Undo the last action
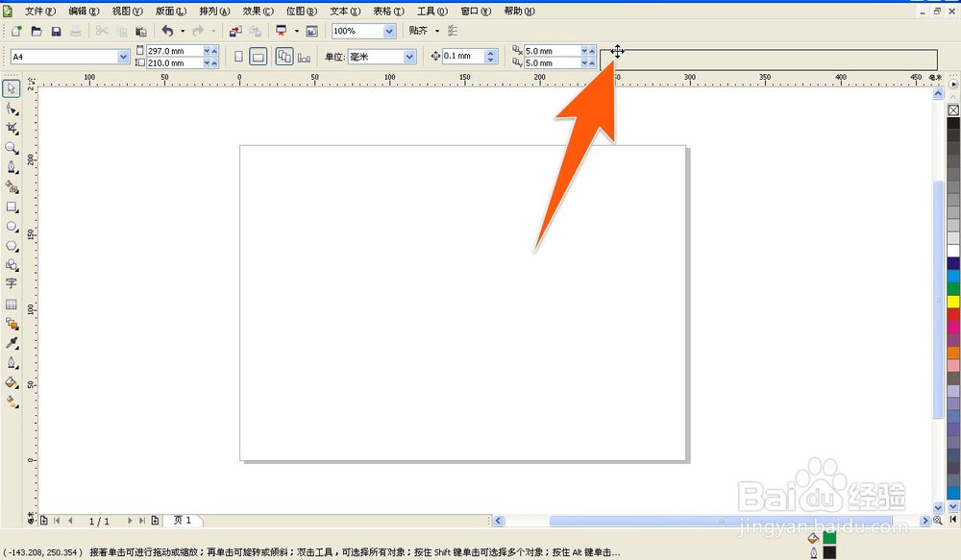Viewport: 961px width, 560px height. tap(167, 31)
